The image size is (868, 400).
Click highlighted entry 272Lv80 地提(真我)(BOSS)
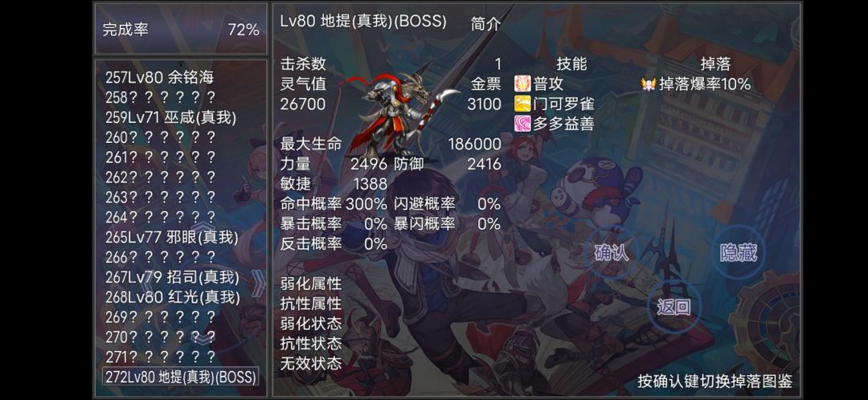(x=181, y=377)
